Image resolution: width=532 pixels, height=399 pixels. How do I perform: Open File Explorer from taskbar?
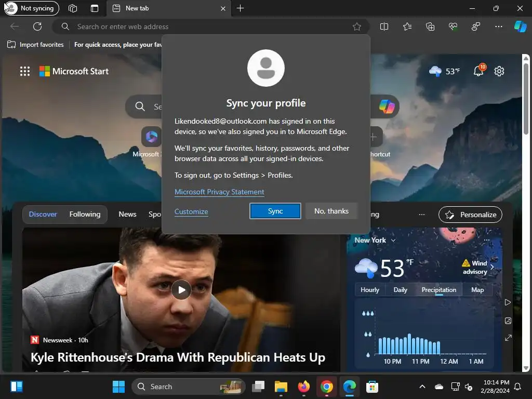click(281, 387)
